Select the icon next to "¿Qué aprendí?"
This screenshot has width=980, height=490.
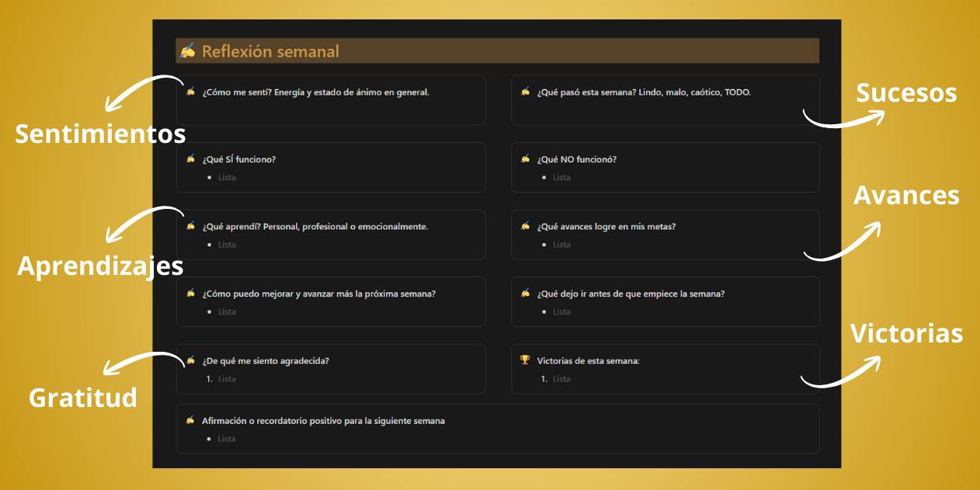[190, 226]
